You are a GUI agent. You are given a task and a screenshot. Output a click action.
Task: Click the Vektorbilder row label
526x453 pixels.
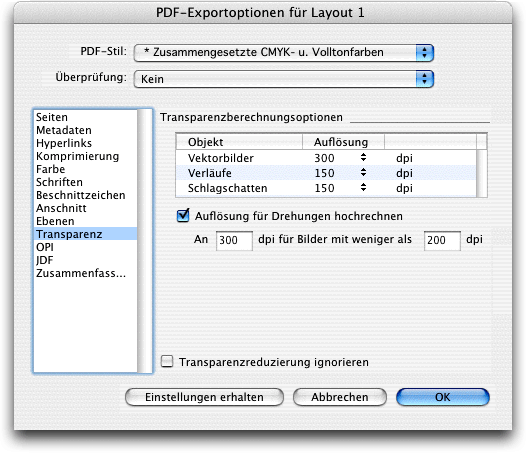221,158
